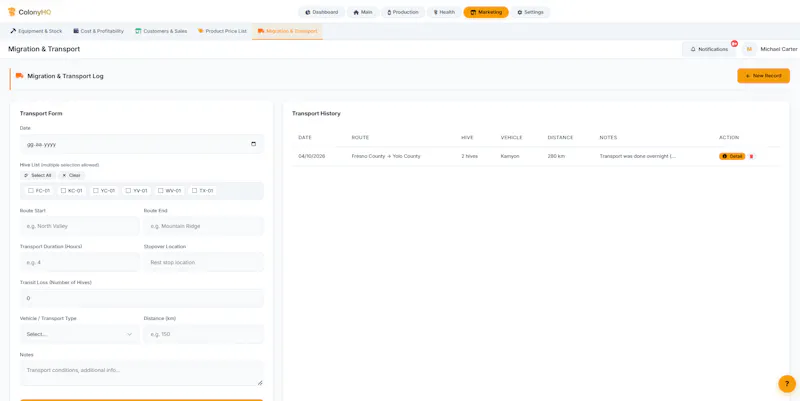
Task: Open the Vehicle / Transport Type dropdown
Action: pos(80,334)
